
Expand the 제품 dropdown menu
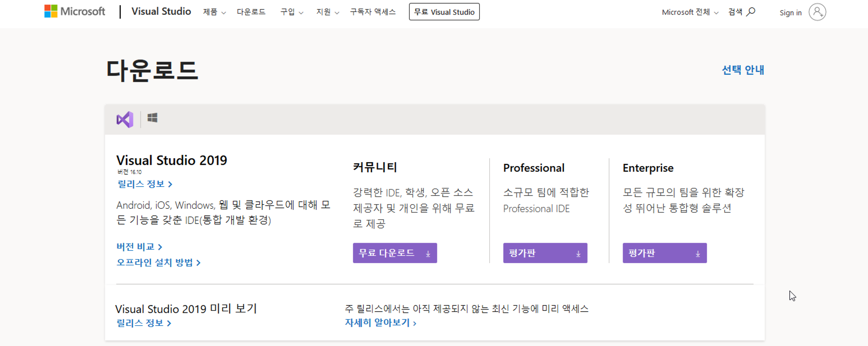[x=214, y=12]
